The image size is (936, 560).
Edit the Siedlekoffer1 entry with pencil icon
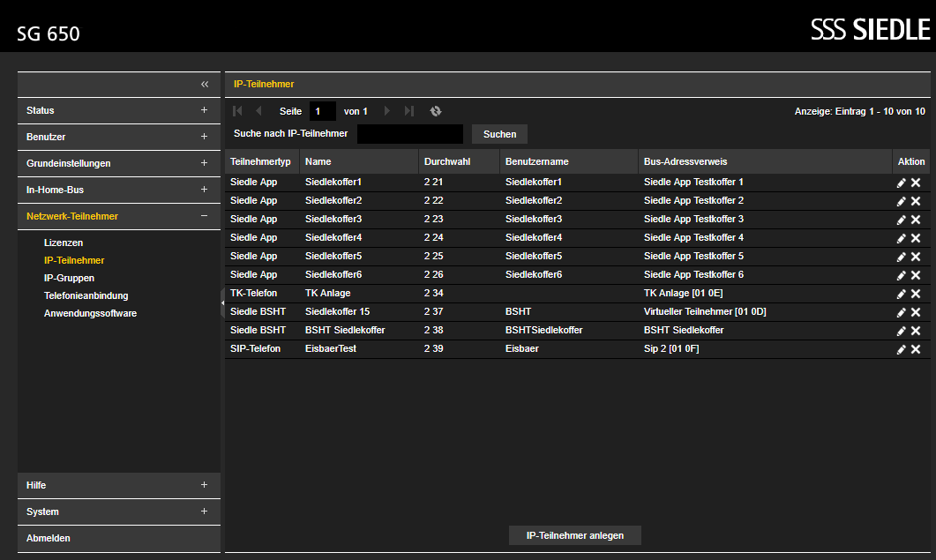902,183
